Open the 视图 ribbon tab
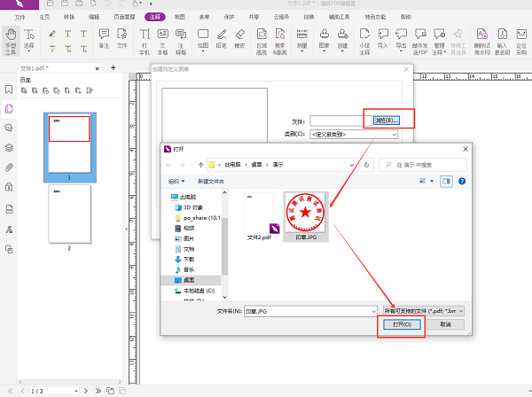 [180, 17]
